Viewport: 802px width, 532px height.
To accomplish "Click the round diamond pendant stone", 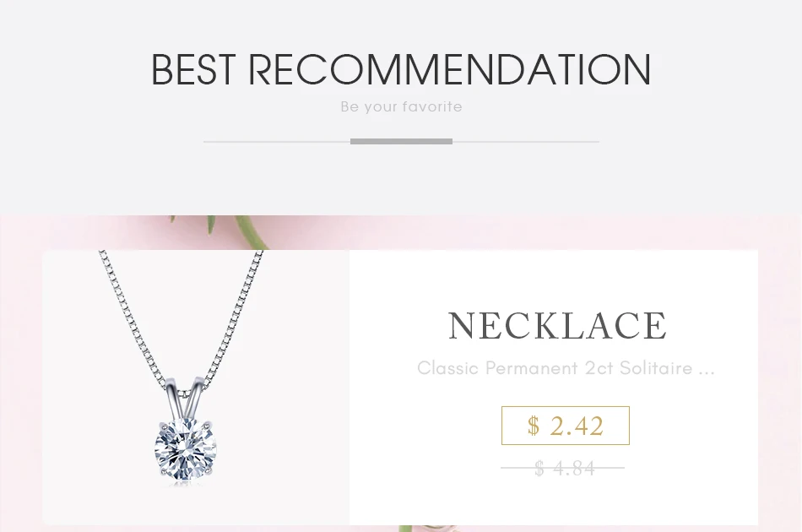I will click(x=185, y=448).
